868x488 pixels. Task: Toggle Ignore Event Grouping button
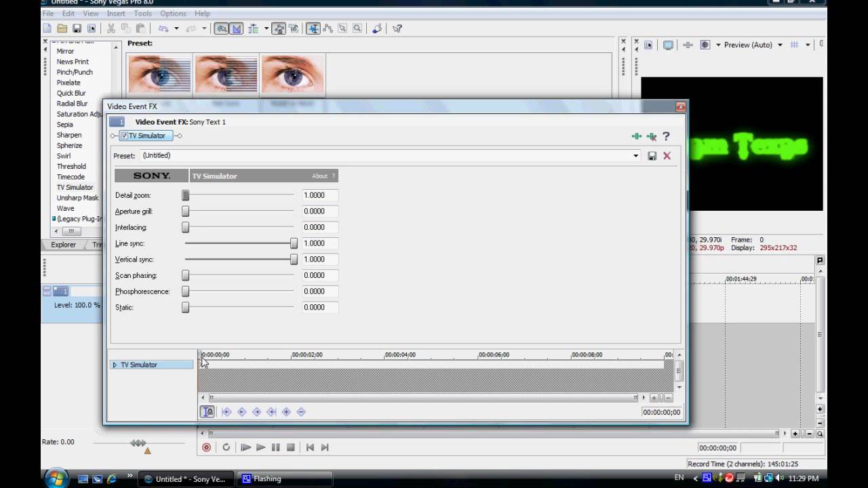293,28
